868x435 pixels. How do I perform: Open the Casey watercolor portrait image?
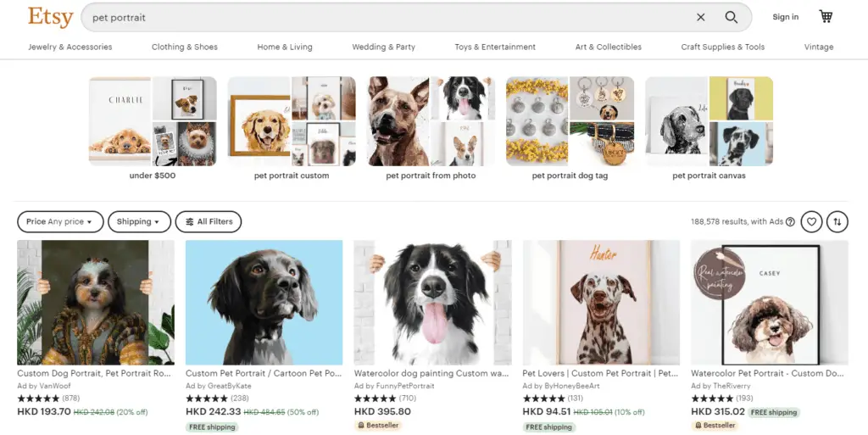[770, 302]
